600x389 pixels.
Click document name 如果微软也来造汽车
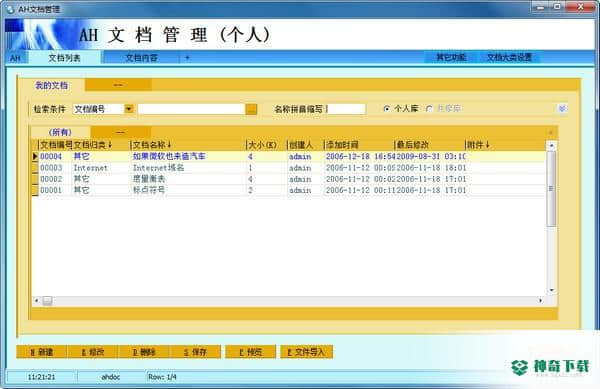click(169, 156)
